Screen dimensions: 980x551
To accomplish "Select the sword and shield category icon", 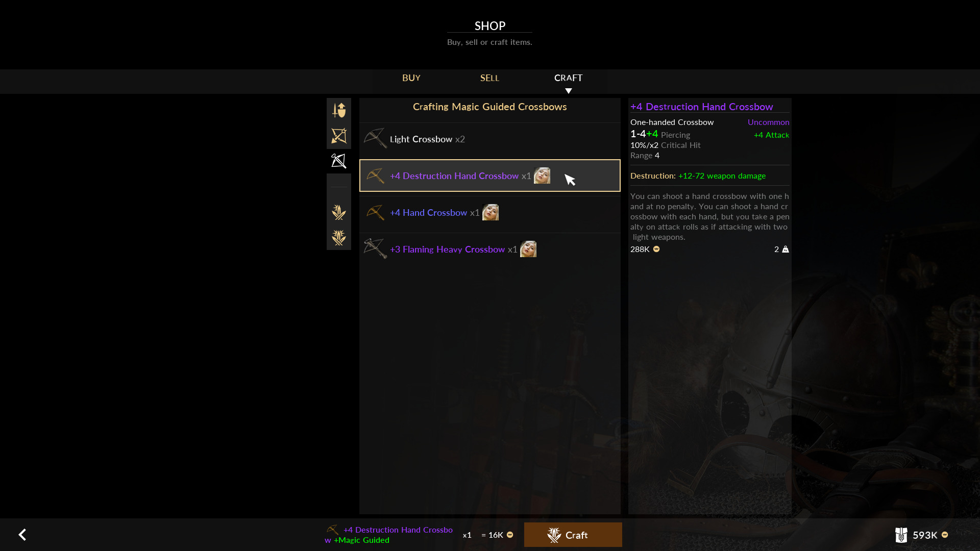I will [339, 110].
